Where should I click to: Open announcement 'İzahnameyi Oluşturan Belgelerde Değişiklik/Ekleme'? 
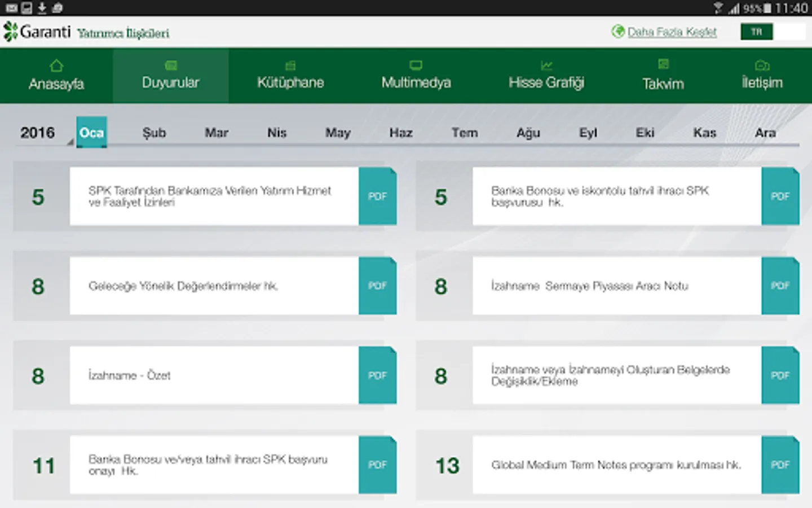coord(617,375)
